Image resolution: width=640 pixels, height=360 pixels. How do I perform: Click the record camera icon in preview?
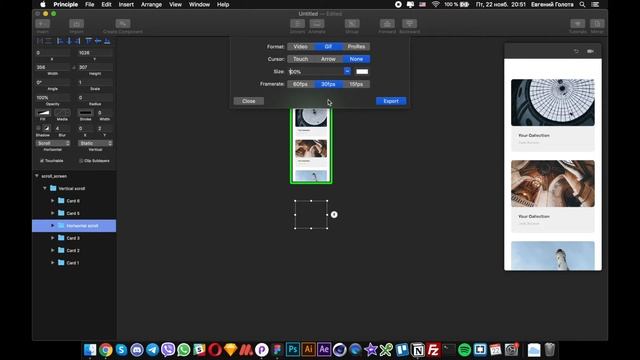pos(590,51)
